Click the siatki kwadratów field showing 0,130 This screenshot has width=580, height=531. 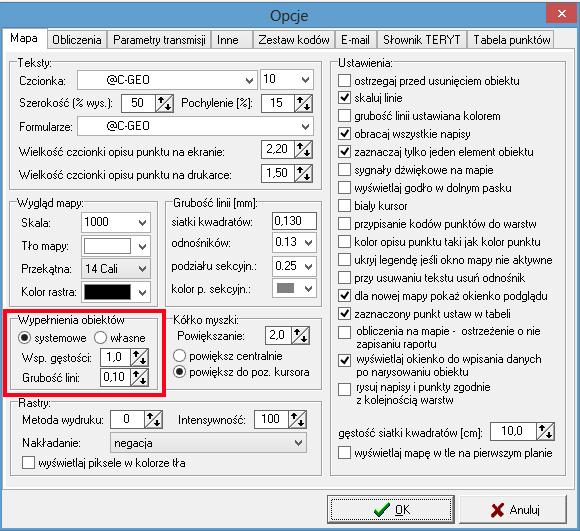(294, 221)
